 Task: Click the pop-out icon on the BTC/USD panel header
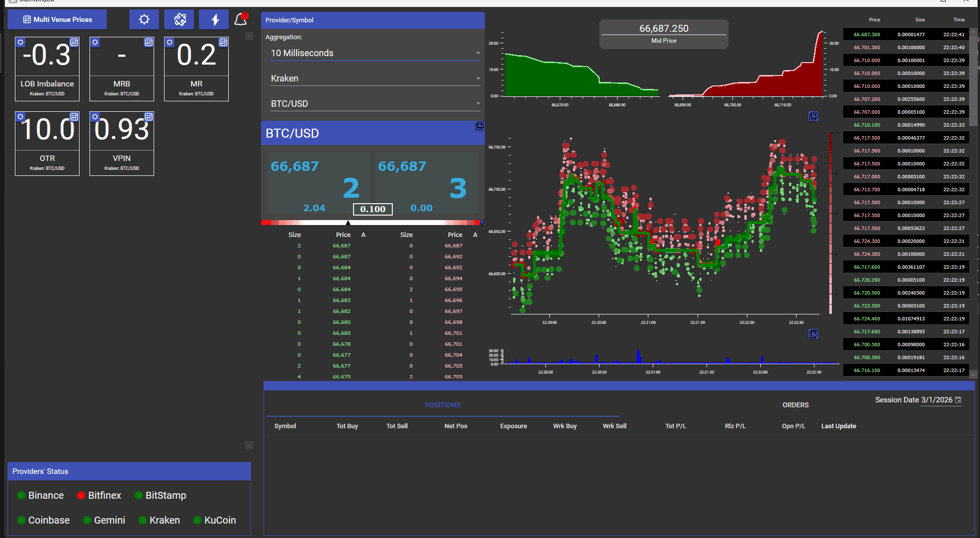tap(479, 127)
